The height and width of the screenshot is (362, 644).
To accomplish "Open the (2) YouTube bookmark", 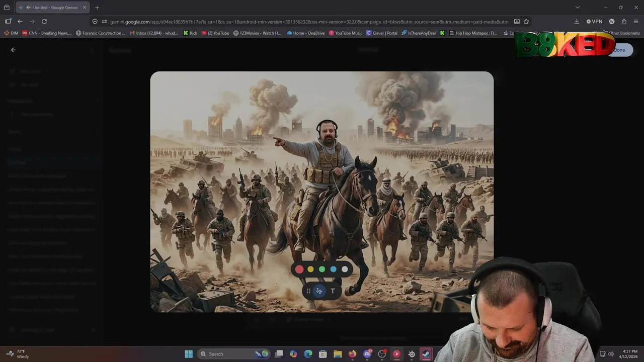I will coord(215,33).
